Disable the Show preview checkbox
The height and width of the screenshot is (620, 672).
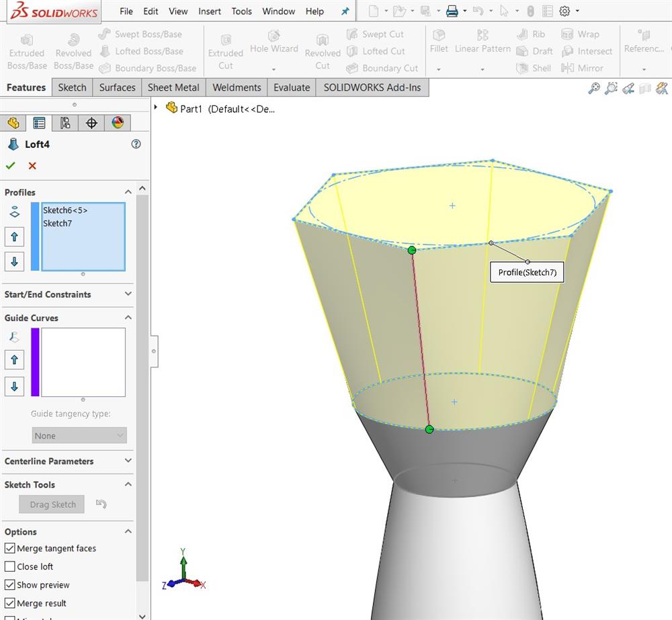tap(10, 585)
